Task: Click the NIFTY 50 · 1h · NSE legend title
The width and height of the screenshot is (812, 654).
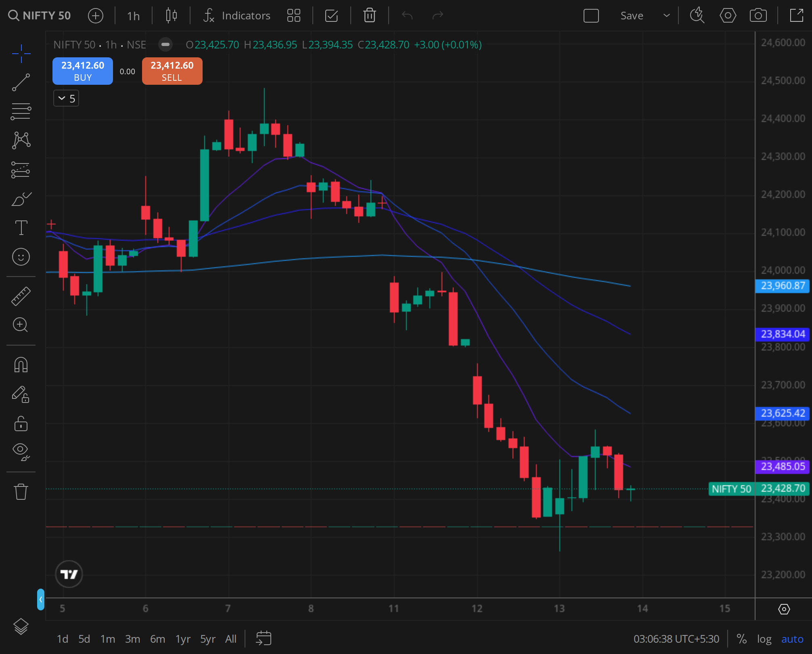Action: [x=100, y=44]
